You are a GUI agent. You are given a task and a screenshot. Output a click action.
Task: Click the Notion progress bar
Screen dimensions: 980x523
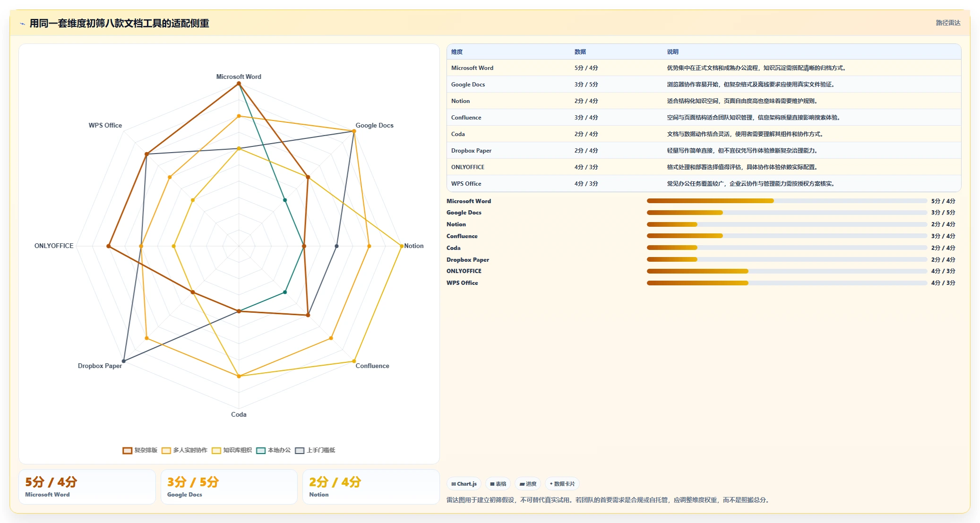pos(787,224)
